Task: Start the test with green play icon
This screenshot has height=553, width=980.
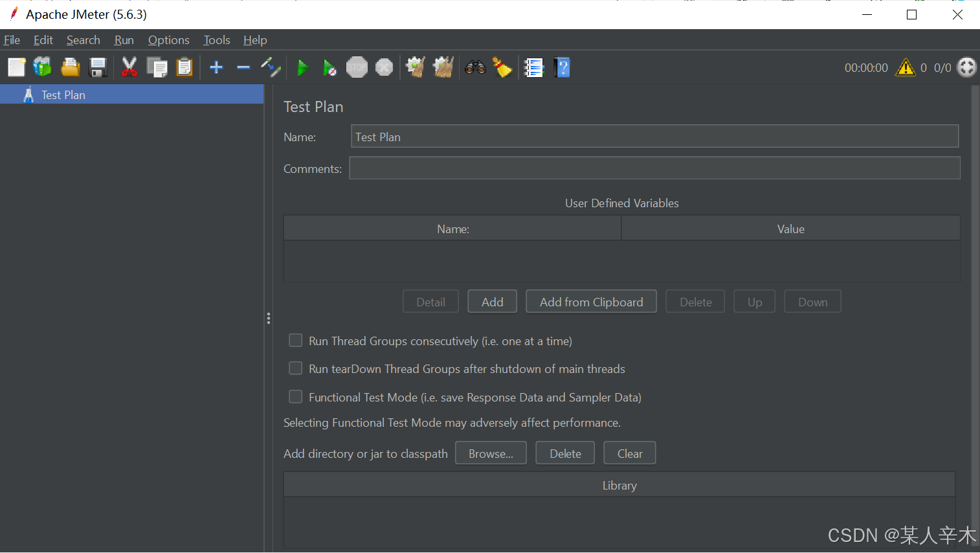Action: click(302, 67)
